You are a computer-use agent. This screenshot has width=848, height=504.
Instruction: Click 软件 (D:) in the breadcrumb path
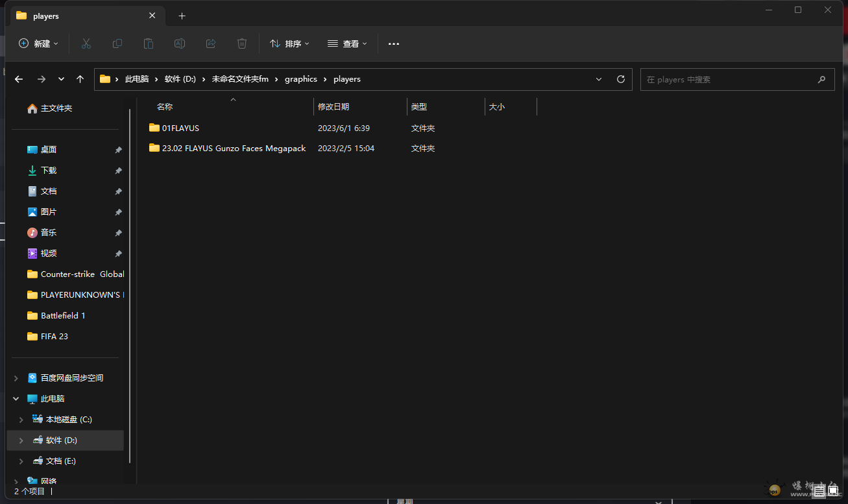click(x=180, y=79)
